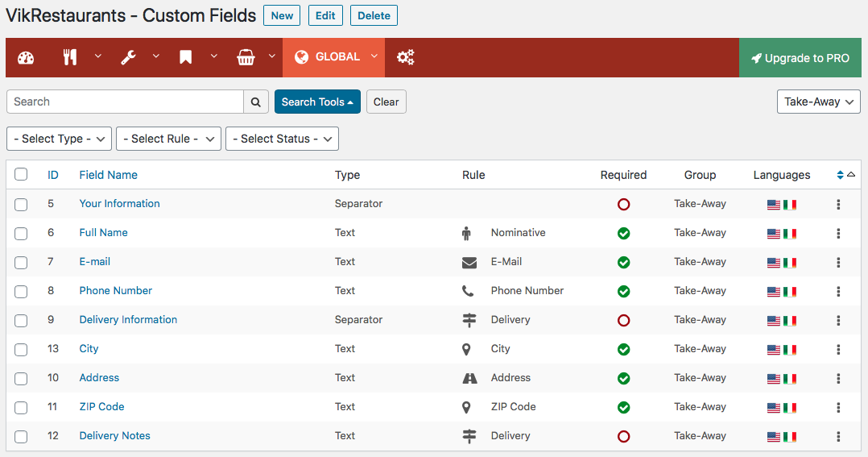The height and width of the screenshot is (457, 868).
Task: Toggle required status for E-mail field
Action: pos(623,262)
